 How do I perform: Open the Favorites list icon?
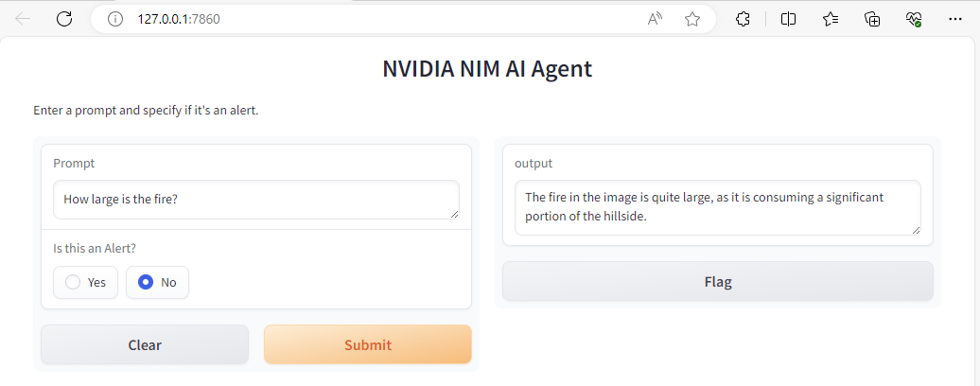pos(831,19)
